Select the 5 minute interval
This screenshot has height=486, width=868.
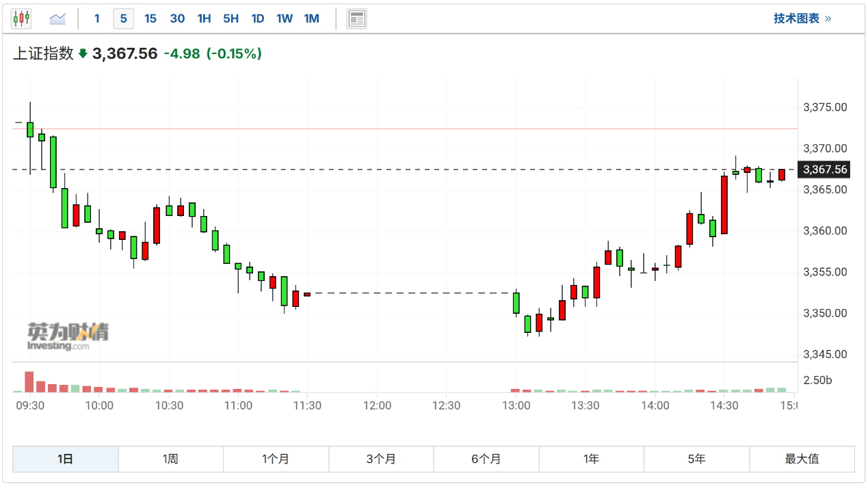123,18
